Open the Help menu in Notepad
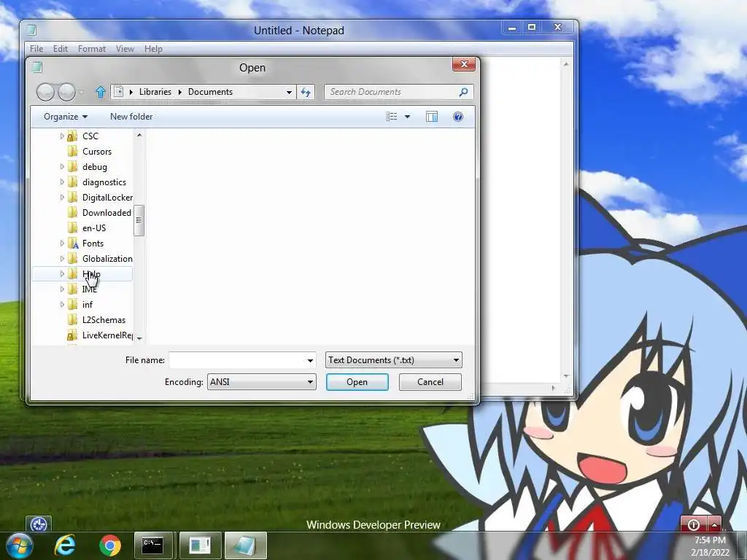This screenshot has height=560, width=747. 153,49
